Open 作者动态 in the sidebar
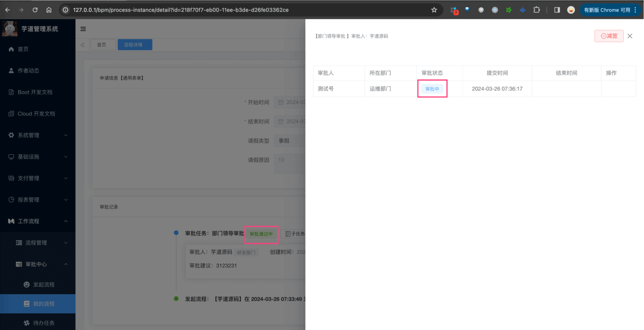Screen dimensions: 644x330 28,71
